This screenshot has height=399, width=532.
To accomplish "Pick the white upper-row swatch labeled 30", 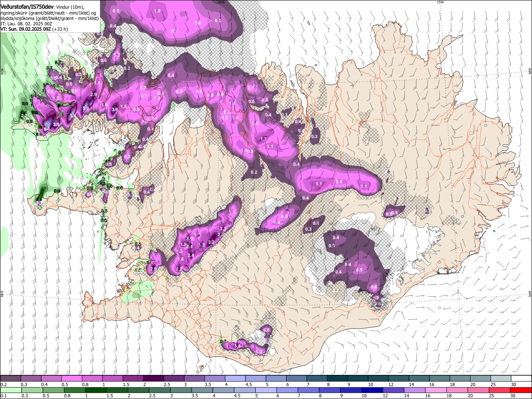I will (x=522, y=379).
